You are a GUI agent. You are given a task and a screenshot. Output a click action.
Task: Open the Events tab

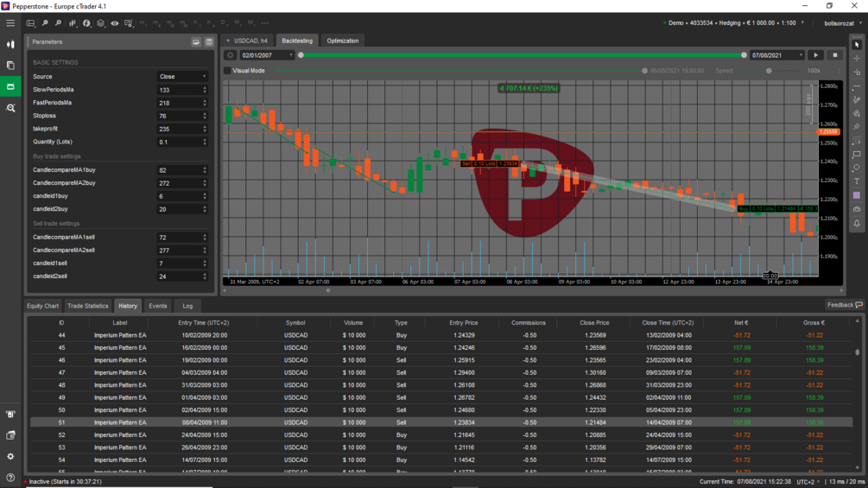[158, 306]
